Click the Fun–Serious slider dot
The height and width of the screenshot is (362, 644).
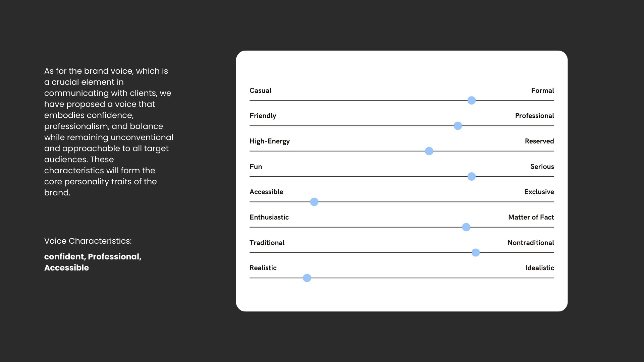pos(471,176)
